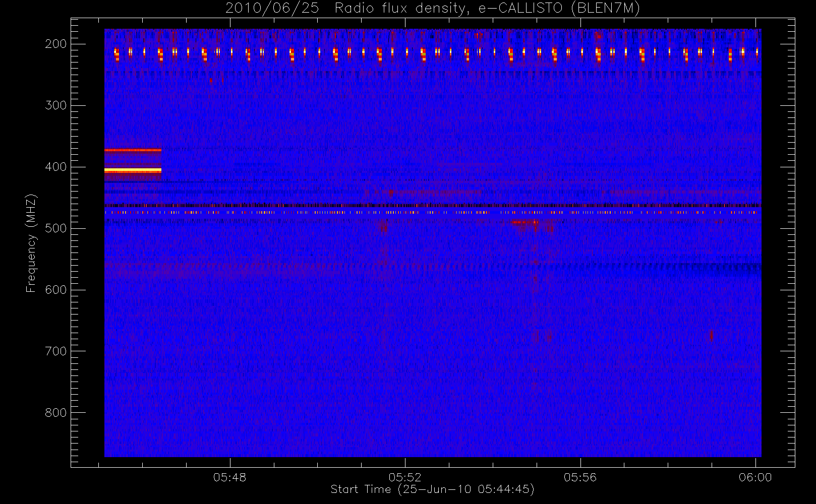Image resolution: width=816 pixels, height=504 pixels.
Task: Click the small red spot near 05:59 at 675 MHz
Action: click(711, 336)
